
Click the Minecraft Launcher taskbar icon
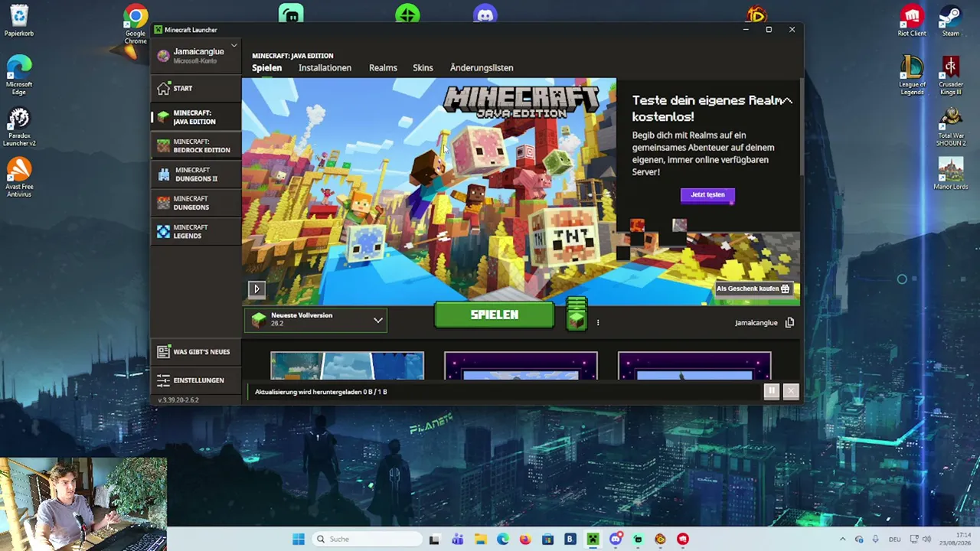(x=593, y=539)
